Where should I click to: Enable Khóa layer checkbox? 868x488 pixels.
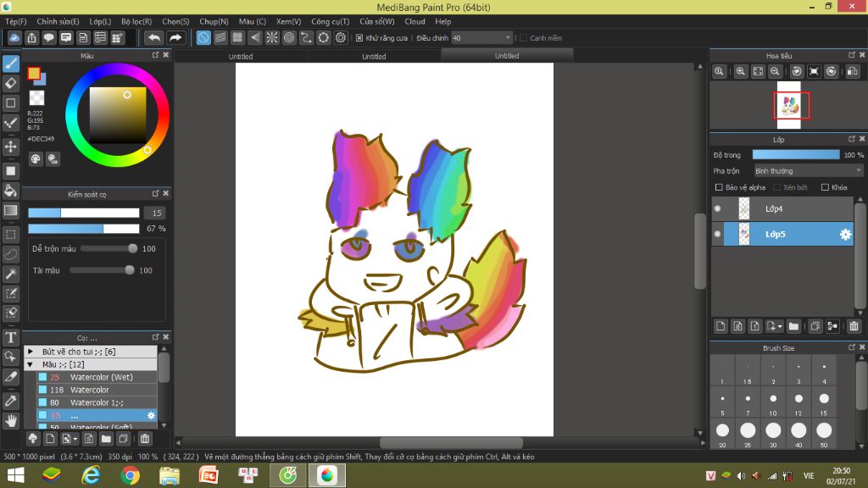[825, 187]
